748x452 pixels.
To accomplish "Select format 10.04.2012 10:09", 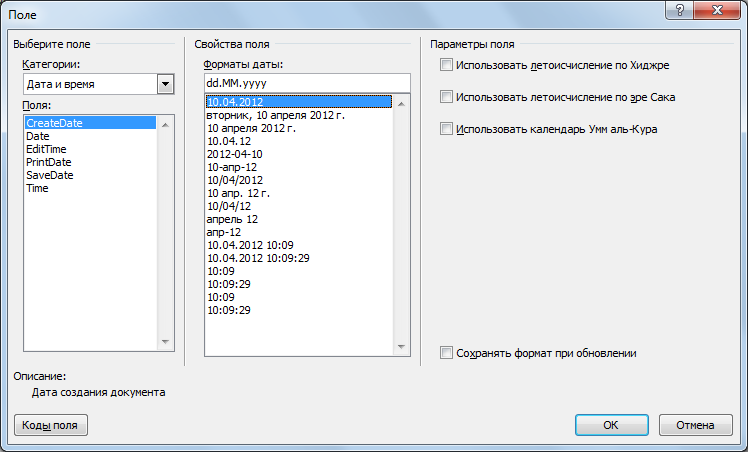I will 299,245.
